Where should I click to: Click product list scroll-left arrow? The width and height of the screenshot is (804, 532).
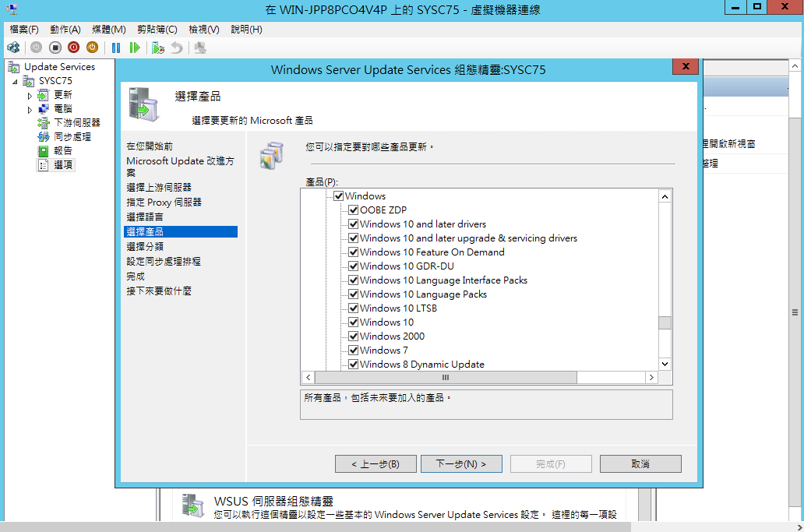pyautogui.click(x=309, y=377)
